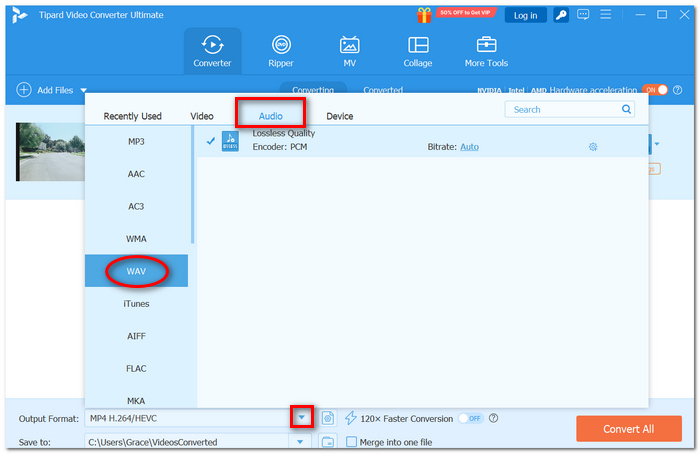Viewport: 700px width, 454px height.
Task: Open custom profile settings gear for Lossless Quality
Action: [x=593, y=147]
